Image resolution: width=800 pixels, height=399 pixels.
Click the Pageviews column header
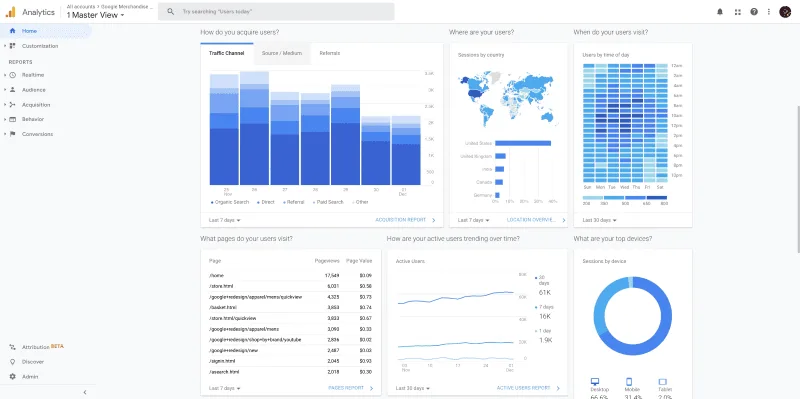pos(327,261)
